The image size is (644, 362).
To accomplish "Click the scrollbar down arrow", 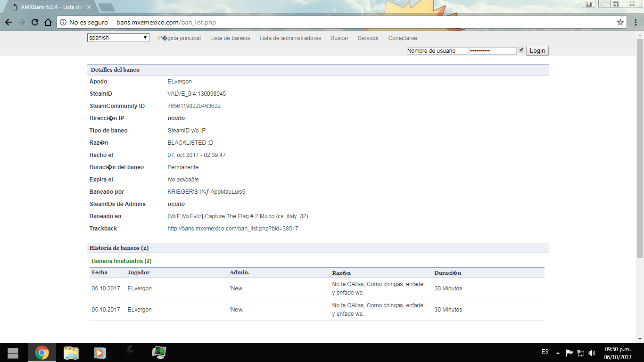I will click(x=640, y=339).
